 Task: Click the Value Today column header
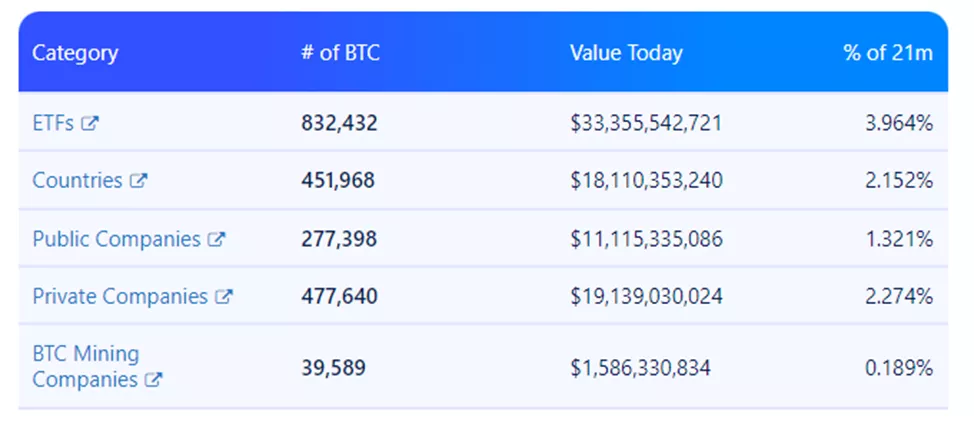tap(626, 53)
